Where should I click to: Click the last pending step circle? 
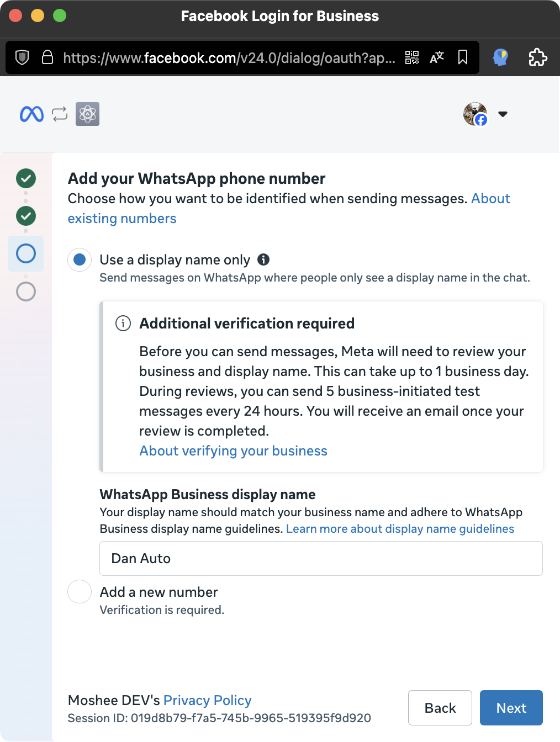[x=26, y=291]
